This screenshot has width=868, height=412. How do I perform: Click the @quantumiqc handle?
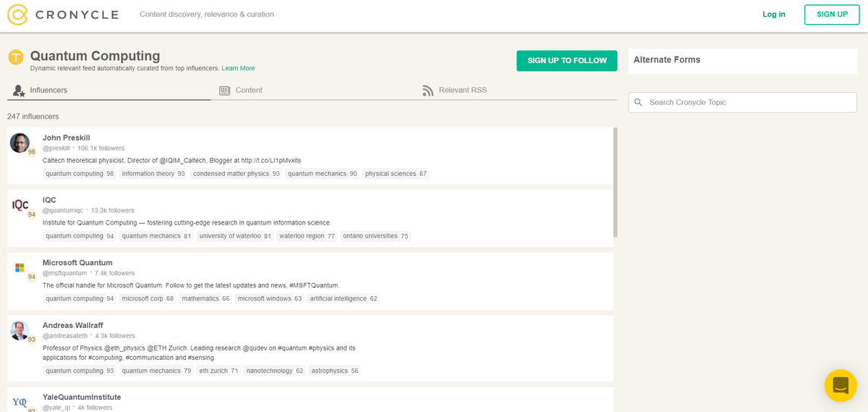pos(63,211)
